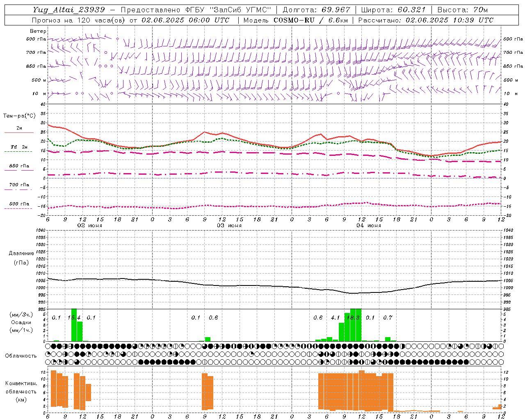Click the precipitation total 4.1
This screenshot has height=420, width=525.
tap(336, 317)
